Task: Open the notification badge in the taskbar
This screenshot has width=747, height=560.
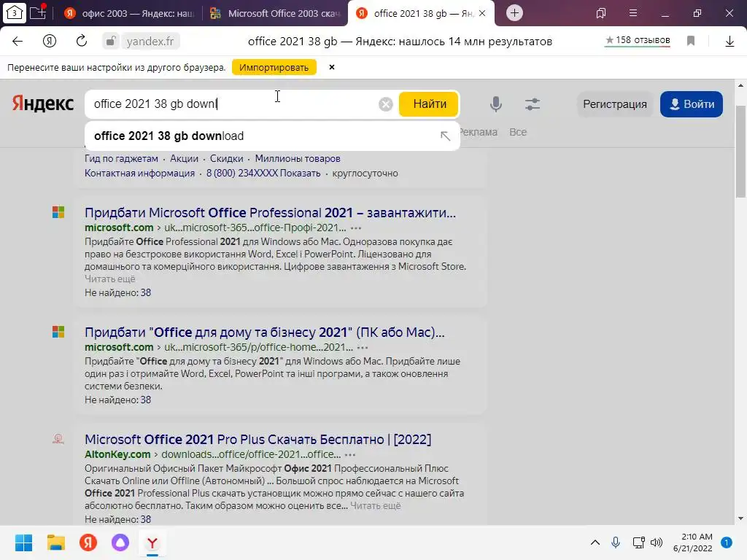Action: click(727, 542)
